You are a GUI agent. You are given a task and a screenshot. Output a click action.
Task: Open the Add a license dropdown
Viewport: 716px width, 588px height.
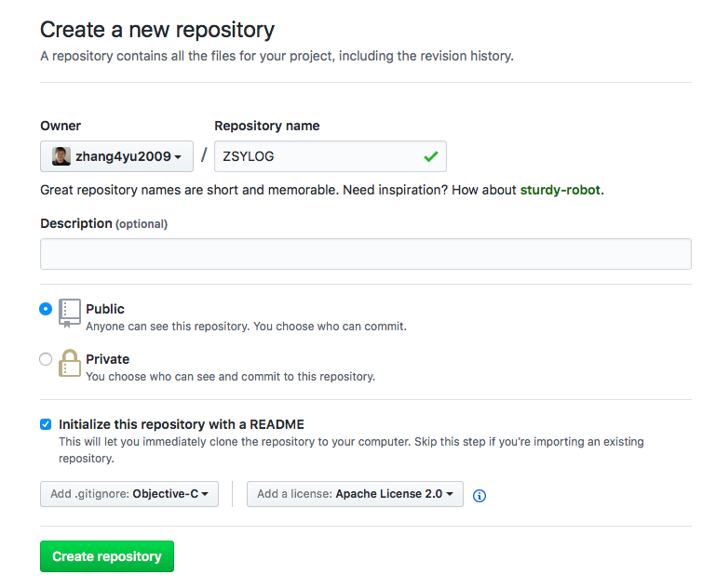point(355,494)
